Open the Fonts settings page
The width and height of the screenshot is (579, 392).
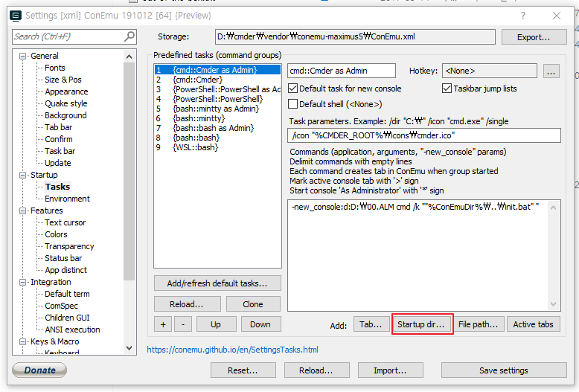tap(55, 68)
